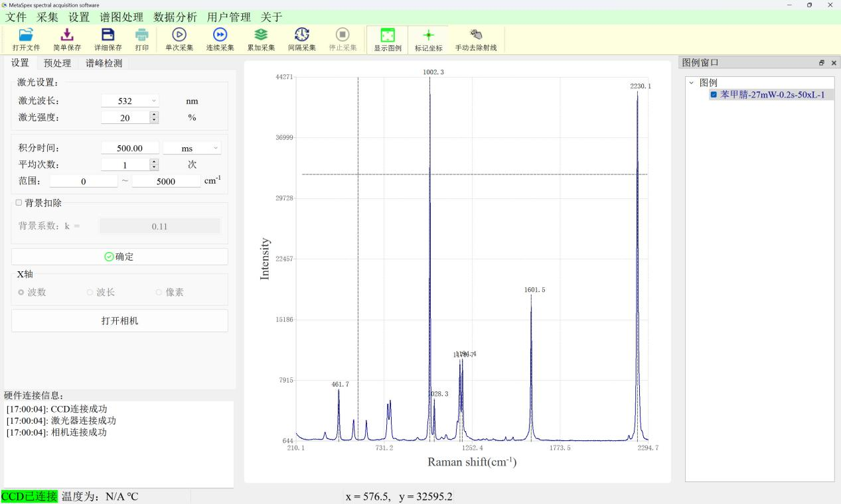Click the 打印 print icon
841x504 pixels.
pyautogui.click(x=142, y=39)
